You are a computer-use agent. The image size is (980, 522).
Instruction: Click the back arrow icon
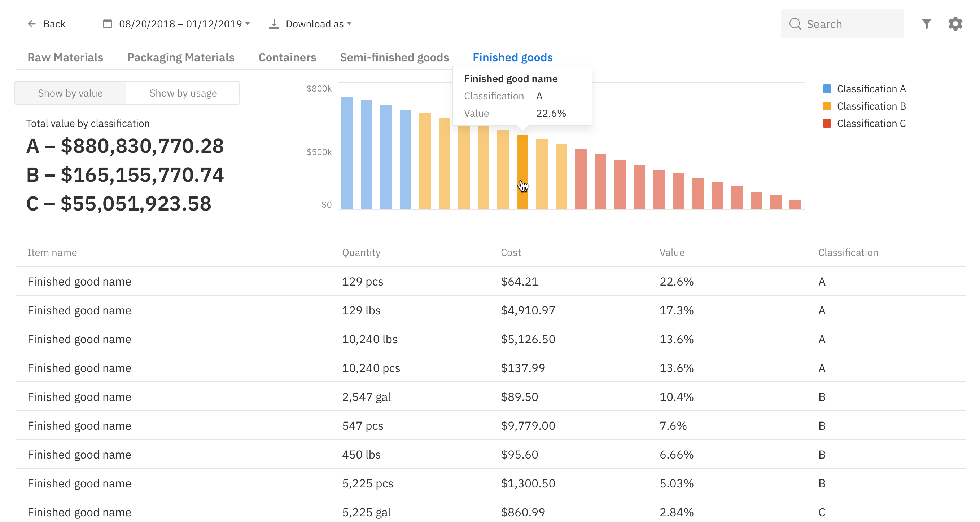tap(32, 24)
